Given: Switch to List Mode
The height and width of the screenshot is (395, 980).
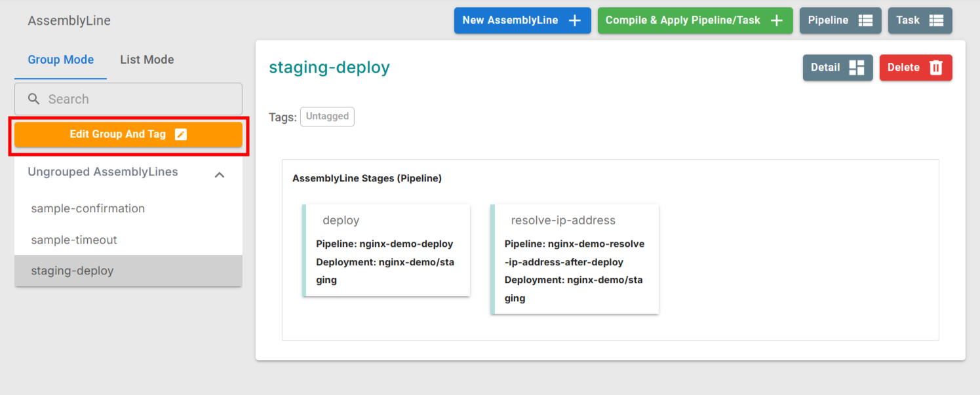Looking at the screenshot, I should [x=147, y=59].
